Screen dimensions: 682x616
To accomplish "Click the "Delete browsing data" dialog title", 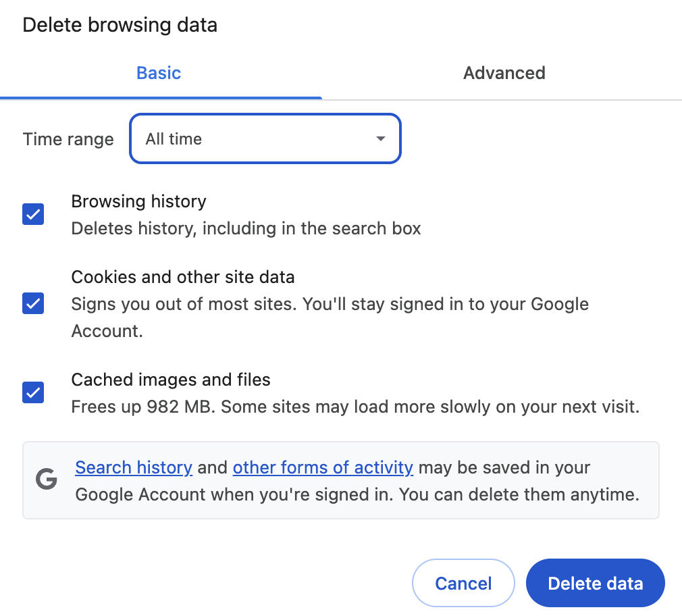I will 120,25.
